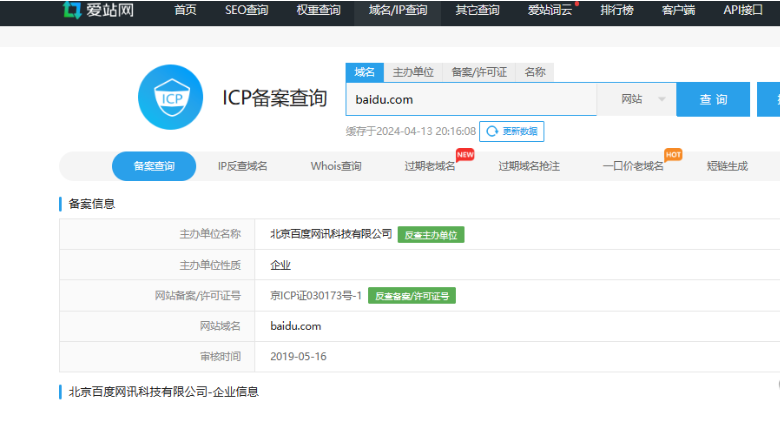Click the ICP备案查询 page title
The height and width of the screenshot is (424, 780).
[274, 98]
